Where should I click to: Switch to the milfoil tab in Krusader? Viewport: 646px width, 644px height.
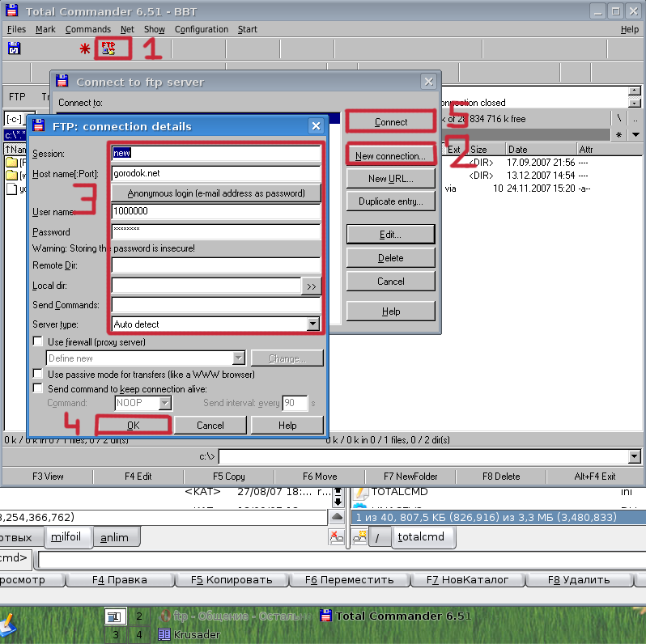click(67, 537)
